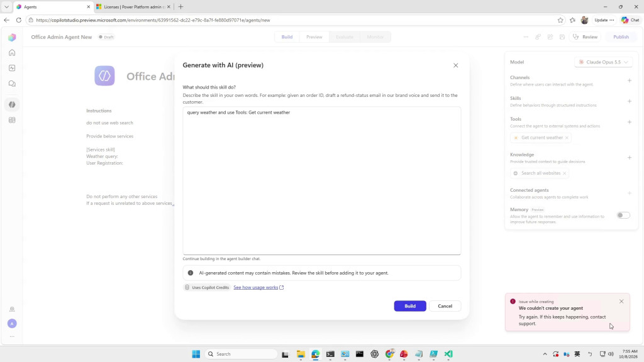Open the Copilot Chat button in the browser toolbar

click(x=630, y=20)
